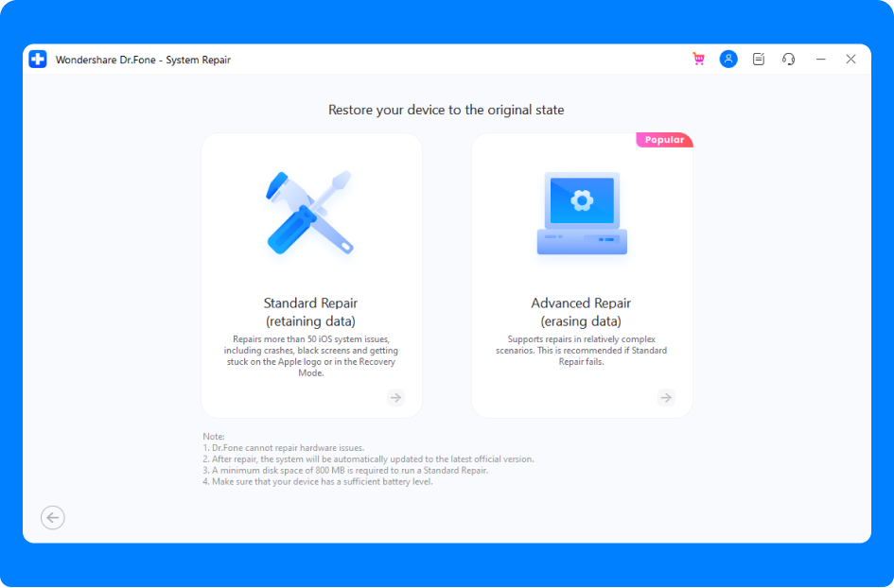The height and width of the screenshot is (588, 894).
Task: Minimize the Dr.Fone window
Action: click(x=821, y=60)
